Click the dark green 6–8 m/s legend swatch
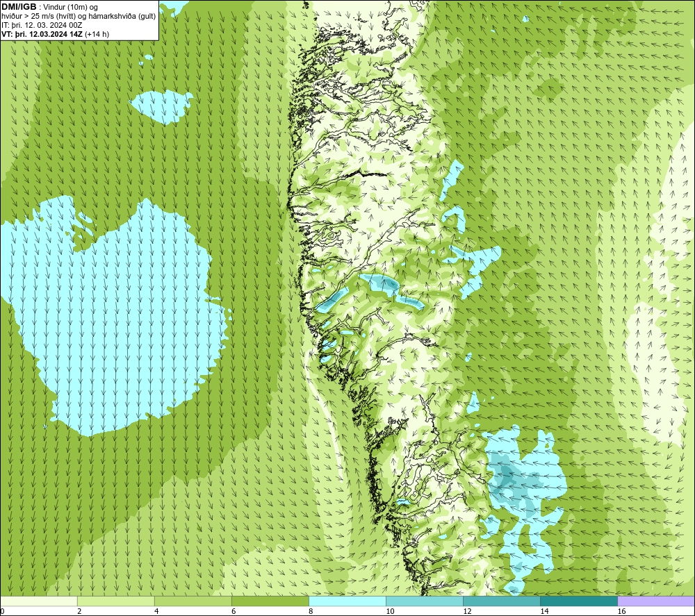 click(270, 601)
